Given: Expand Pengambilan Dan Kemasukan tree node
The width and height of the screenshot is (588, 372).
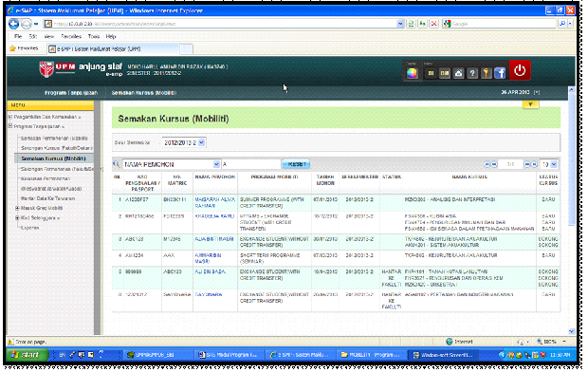Looking at the screenshot, I should [x=10, y=117].
